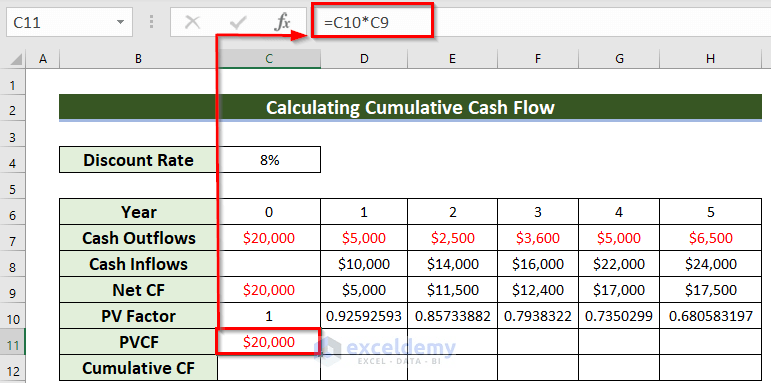Select column C header
771x383 pixels.
[x=269, y=59]
